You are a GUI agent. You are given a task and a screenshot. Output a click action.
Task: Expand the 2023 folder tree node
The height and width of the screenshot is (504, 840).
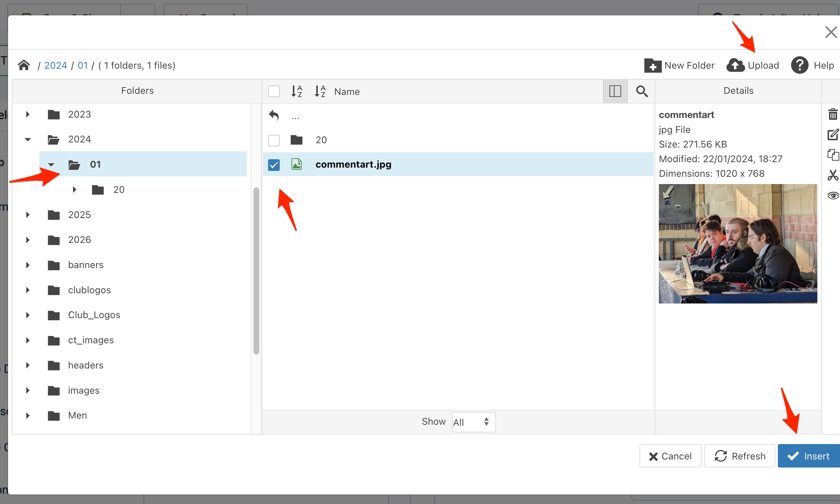click(x=28, y=114)
